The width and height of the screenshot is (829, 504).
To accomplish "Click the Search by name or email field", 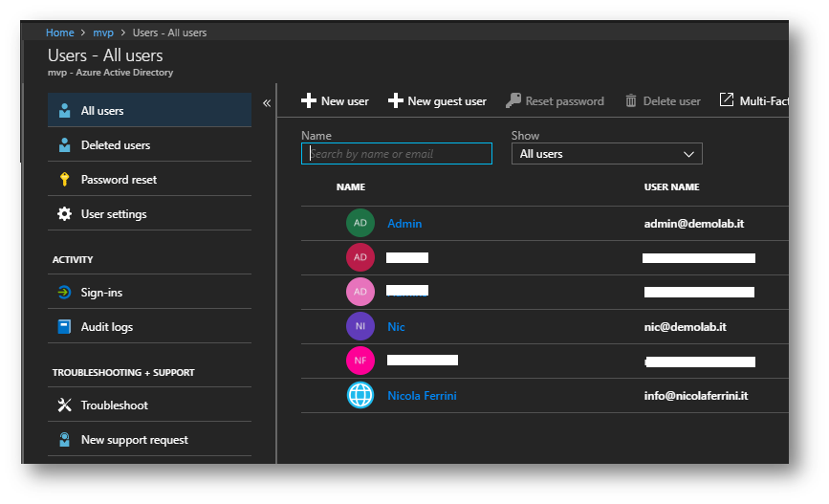I will click(x=397, y=153).
